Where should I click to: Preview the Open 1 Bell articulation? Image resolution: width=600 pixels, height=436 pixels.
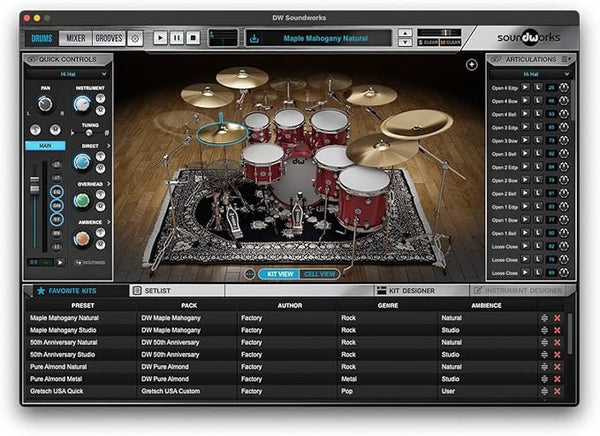point(525,233)
